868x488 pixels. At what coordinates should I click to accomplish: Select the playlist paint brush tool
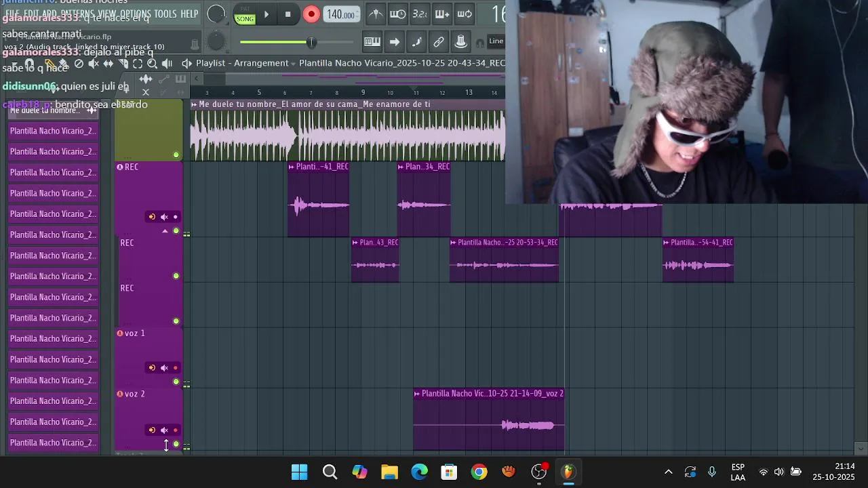(x=64, y=64)
